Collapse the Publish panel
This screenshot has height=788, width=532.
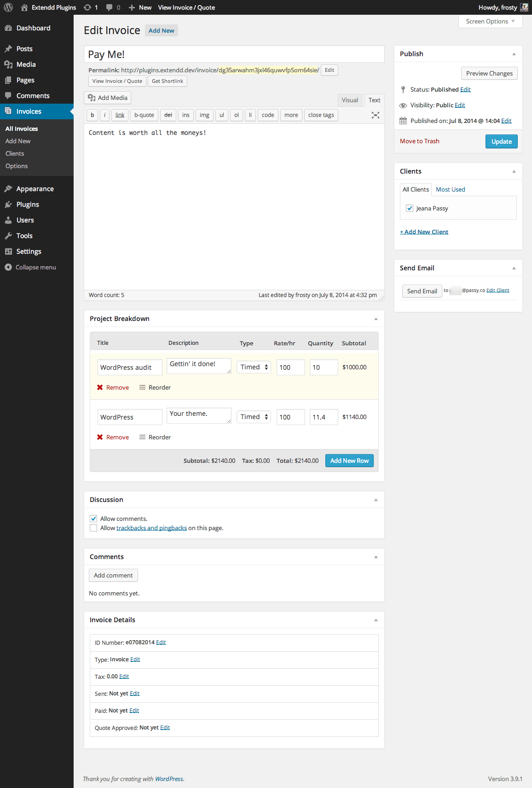[514, 54]
